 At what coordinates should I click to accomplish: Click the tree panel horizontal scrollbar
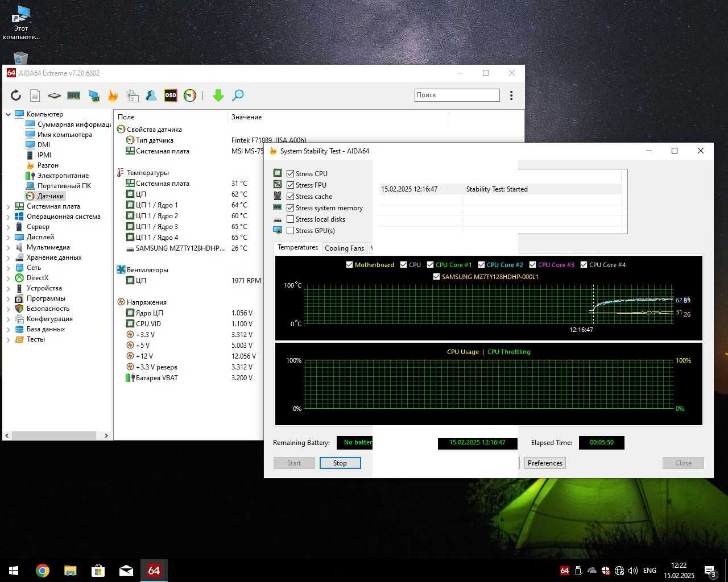pyautogui.click(x=54, y=435)
